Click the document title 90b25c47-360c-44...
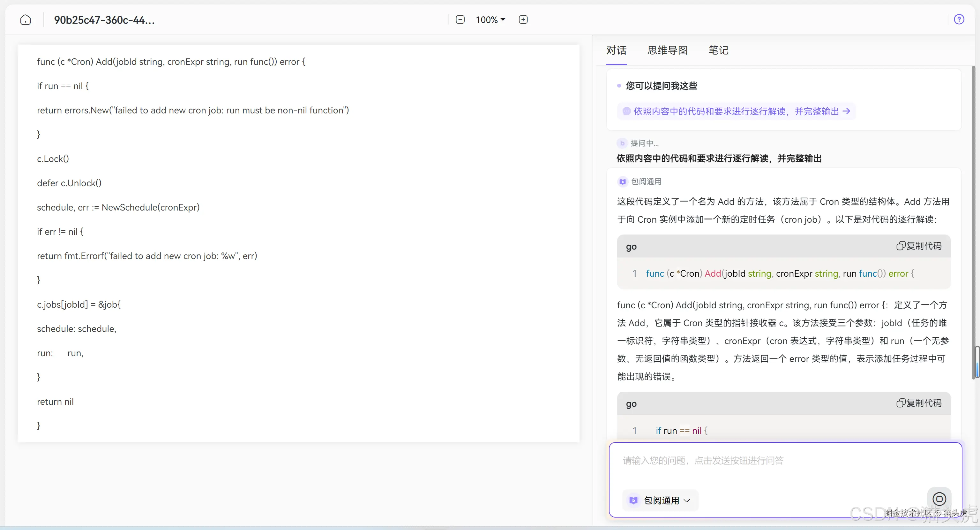 pos(104,20)
